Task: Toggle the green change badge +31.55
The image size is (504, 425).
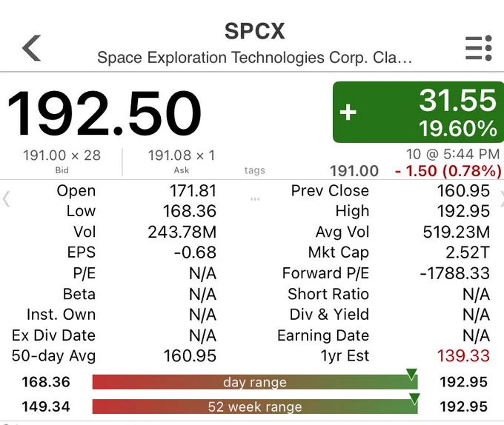Action: [x=418, y=112]
